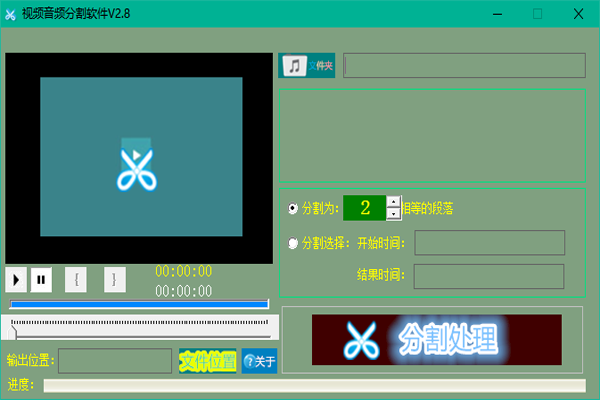Click the scissors icon in video preview
The height and width of the screenshot is (400, 600).
138,165
